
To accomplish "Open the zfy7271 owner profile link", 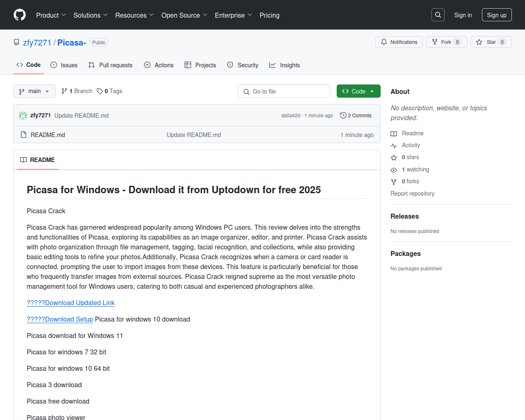I will pyautogui.click(x=37, y=43).
